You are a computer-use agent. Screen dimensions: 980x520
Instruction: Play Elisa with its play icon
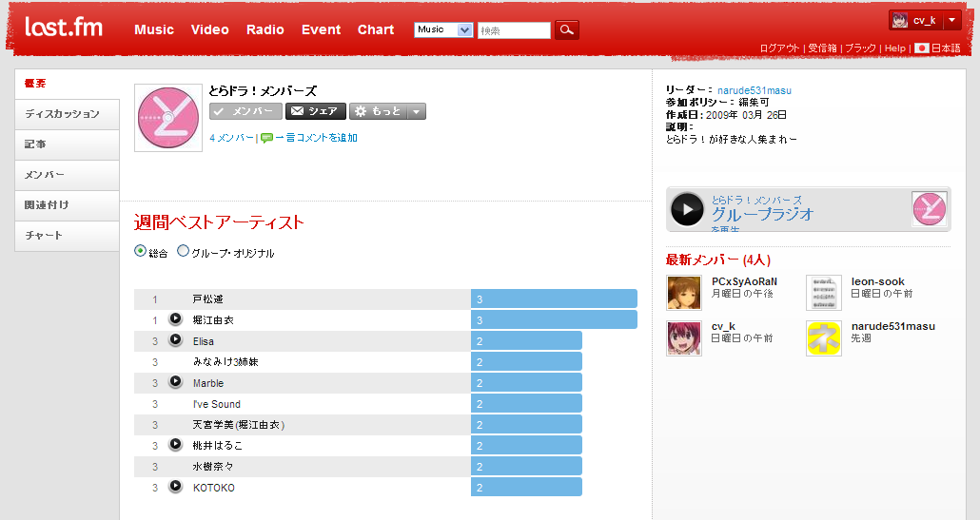click(x=176, y=340)
